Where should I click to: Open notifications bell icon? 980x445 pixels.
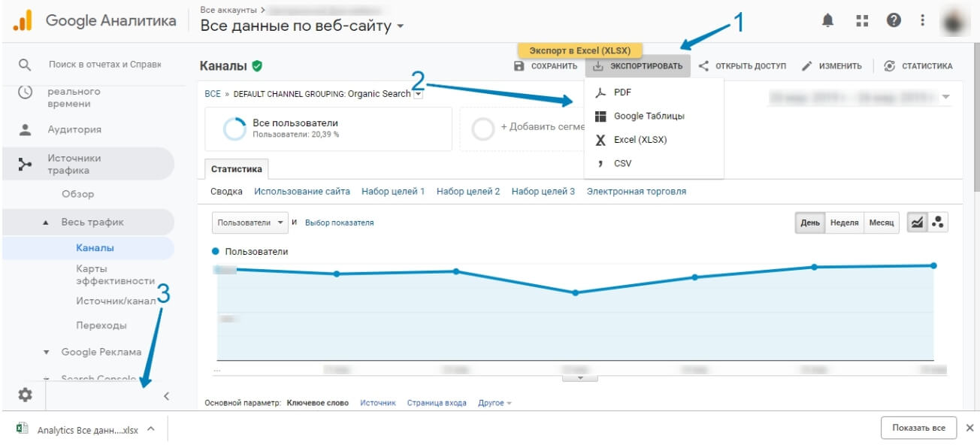pos(828,21)
